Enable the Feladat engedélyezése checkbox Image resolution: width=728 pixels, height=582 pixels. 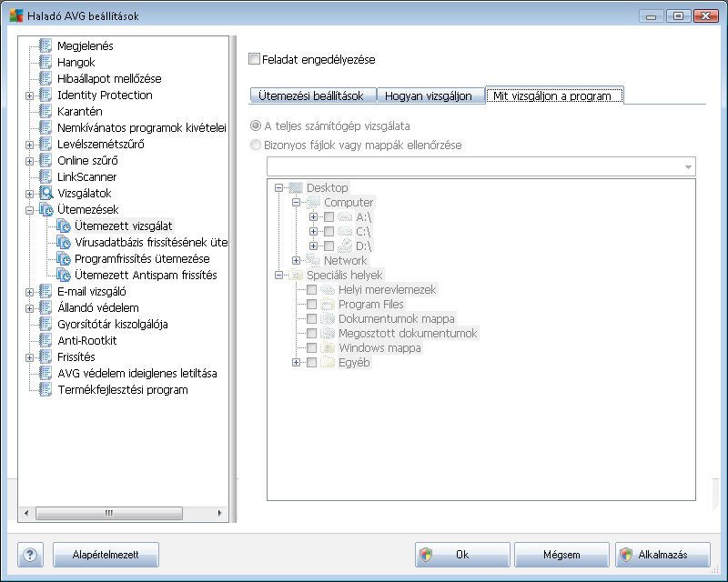[x=254, y=59]
